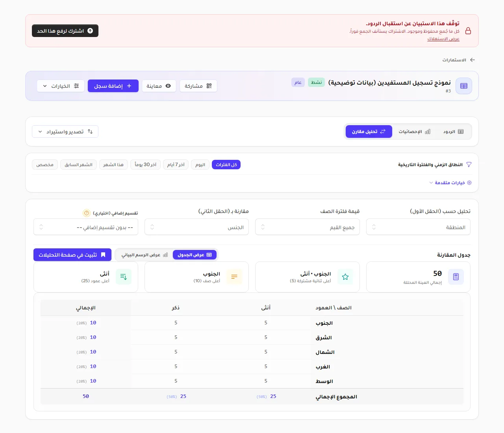504x433 pixels.
Task: Click the إضافة سجل button
Action: [113, 86]
